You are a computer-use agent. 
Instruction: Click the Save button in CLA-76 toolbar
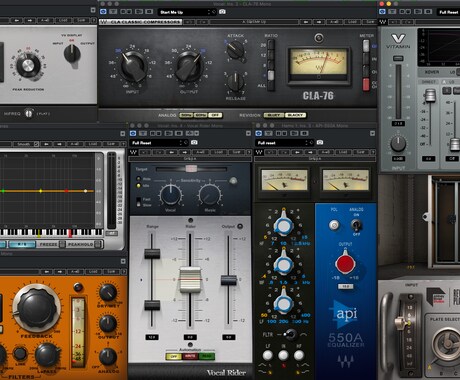tap(370, 22)
